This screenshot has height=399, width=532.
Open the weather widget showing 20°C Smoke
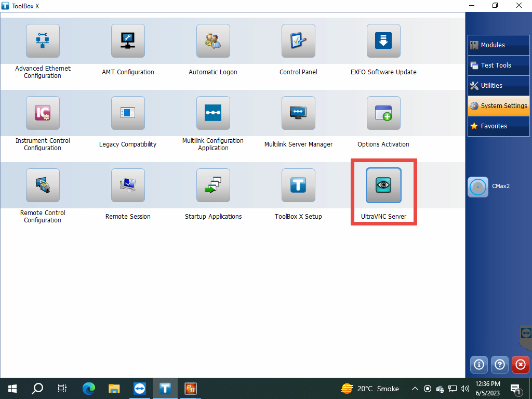[370, 389]
